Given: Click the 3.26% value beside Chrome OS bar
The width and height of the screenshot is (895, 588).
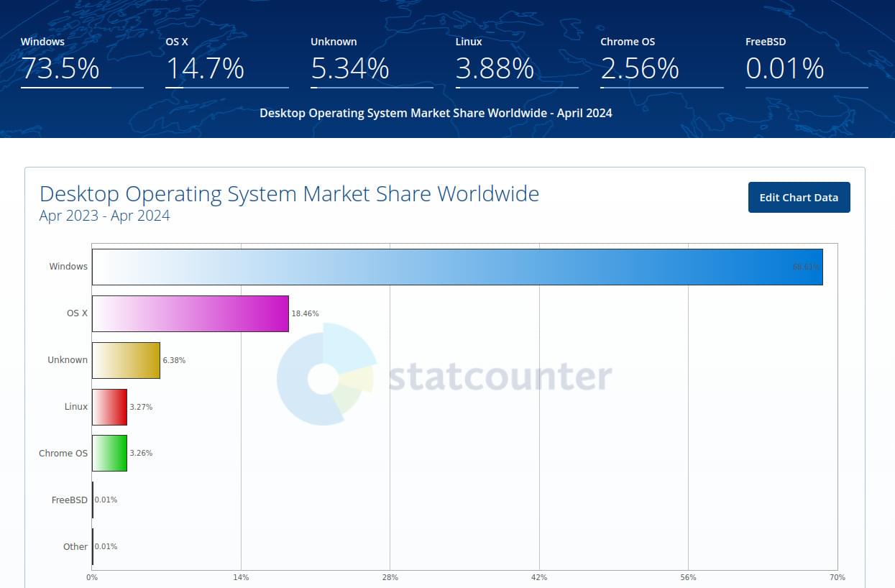Looking at the screenshot, I should (141, 454).
